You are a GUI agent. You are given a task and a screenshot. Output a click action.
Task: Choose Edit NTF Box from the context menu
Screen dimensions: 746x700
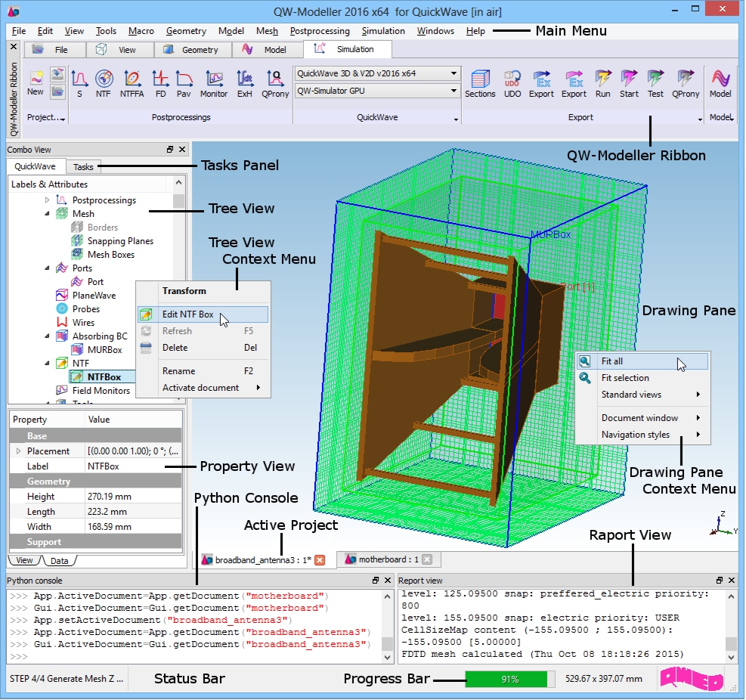[203, 314]
